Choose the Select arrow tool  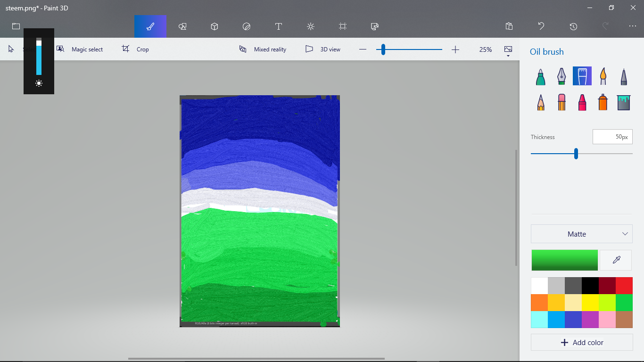click(11, 49)
